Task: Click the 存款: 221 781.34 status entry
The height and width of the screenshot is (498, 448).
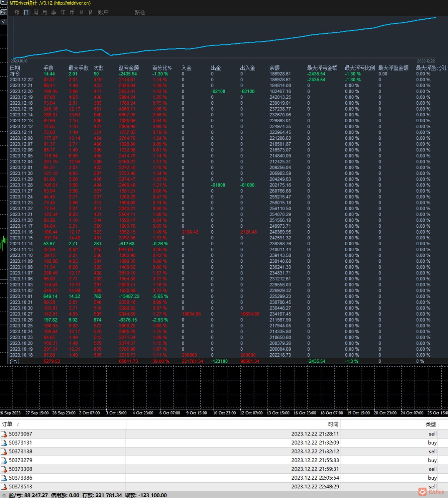Action: pyautogui.click(x=102, y=495)
